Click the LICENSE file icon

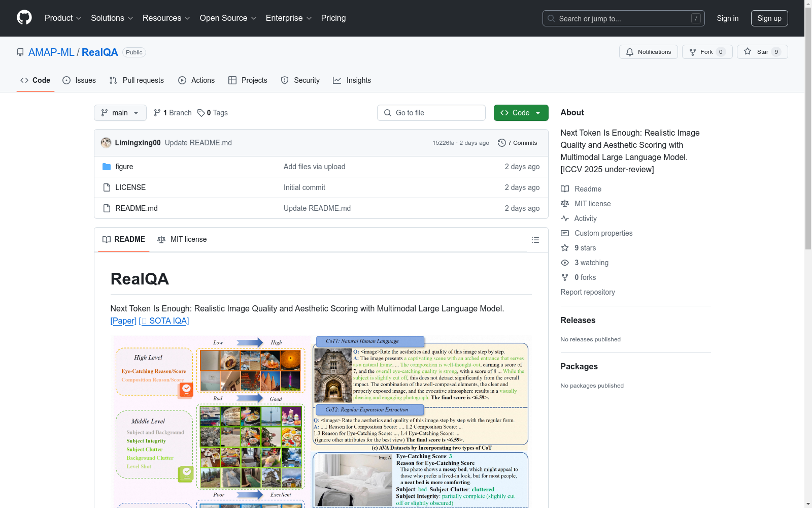[107, 187]
